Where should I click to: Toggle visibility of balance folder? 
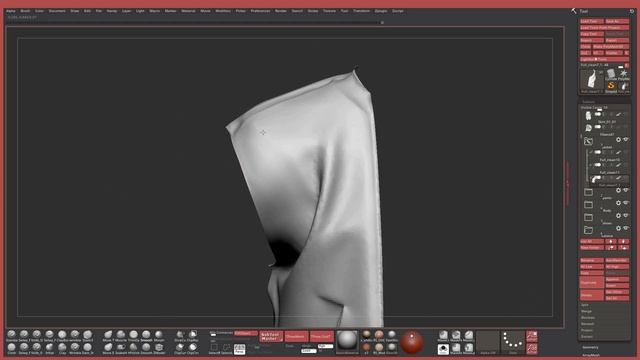coord(626,228)
